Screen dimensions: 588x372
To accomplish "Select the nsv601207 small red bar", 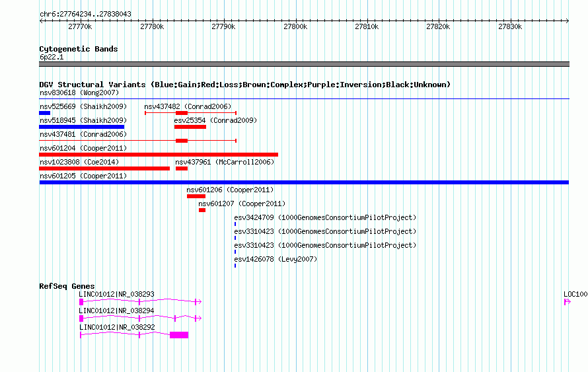I will 202,210.
